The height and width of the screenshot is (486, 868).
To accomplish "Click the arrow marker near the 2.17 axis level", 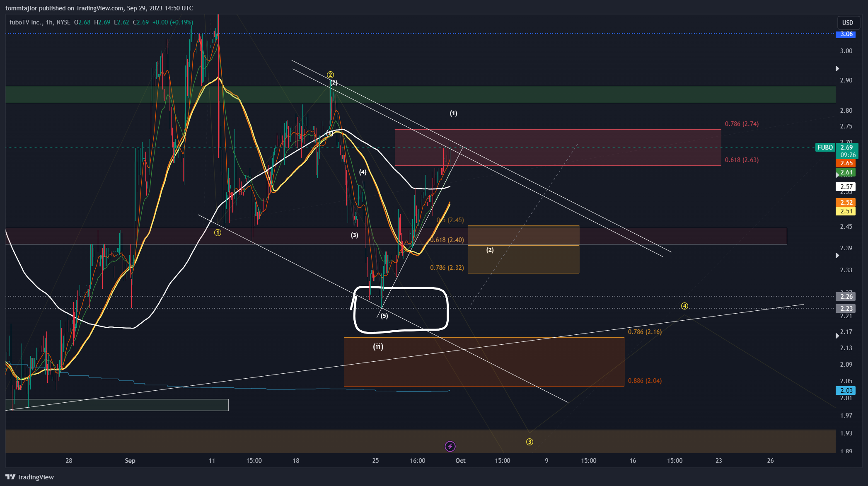I will (x=837, y=336).
